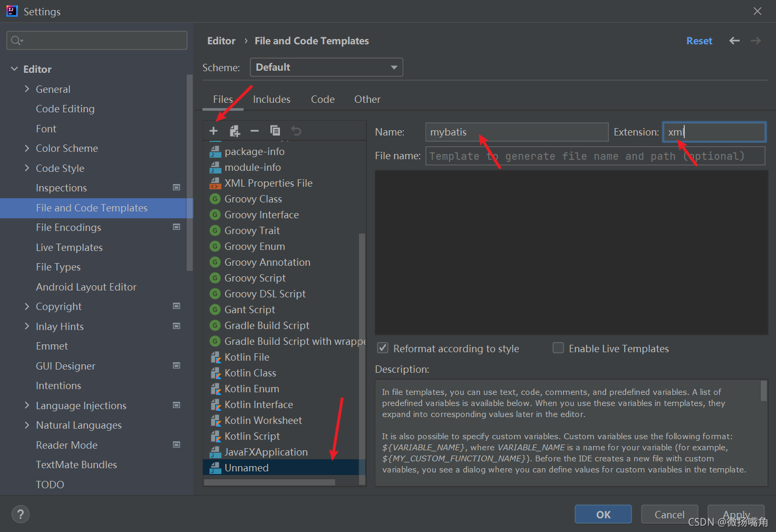The image size is (776, 532).
Task: Click Inspections project-level settings icon
Action: [177, 187]
